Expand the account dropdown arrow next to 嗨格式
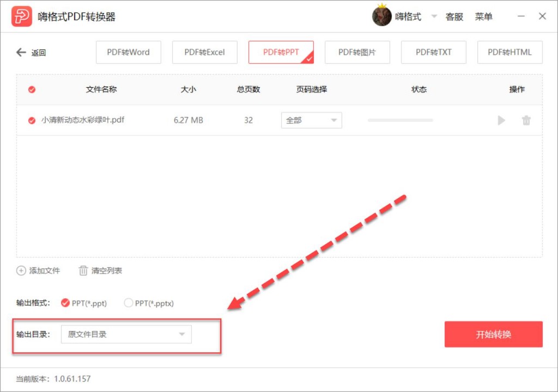This screenshot has width=558, height=392. [434, 16]
